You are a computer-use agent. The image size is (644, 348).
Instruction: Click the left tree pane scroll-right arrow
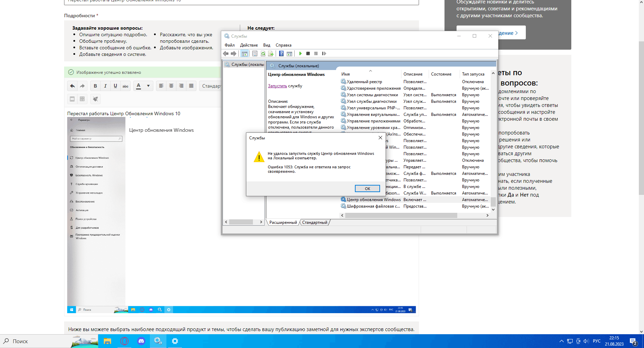tap(261, 222)
